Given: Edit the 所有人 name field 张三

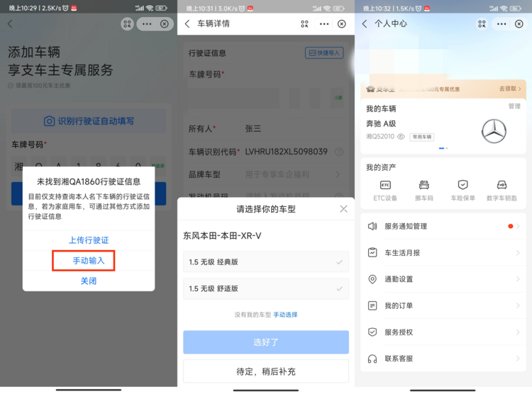Looking at the screenshot, I should point(253,128).
